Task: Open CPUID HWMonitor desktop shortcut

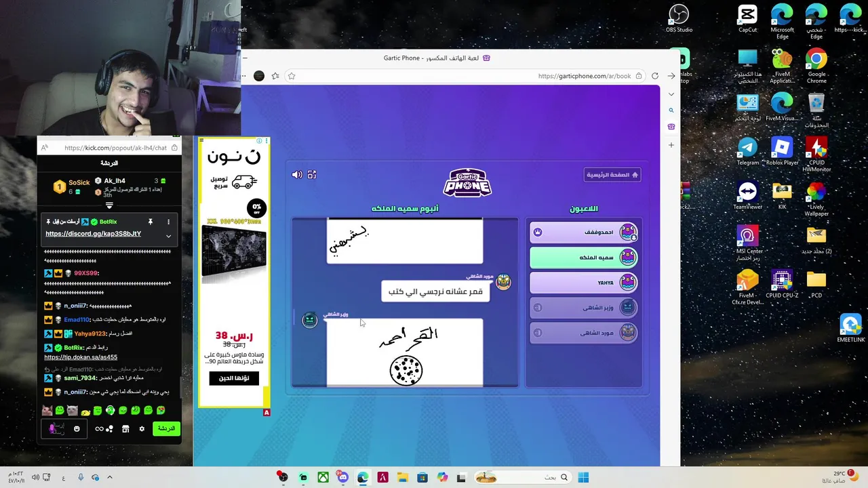Action: [x=816, y=154]
